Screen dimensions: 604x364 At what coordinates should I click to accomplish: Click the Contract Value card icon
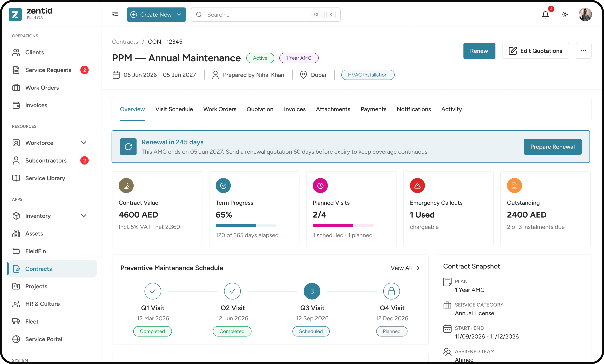pos(126,186)
